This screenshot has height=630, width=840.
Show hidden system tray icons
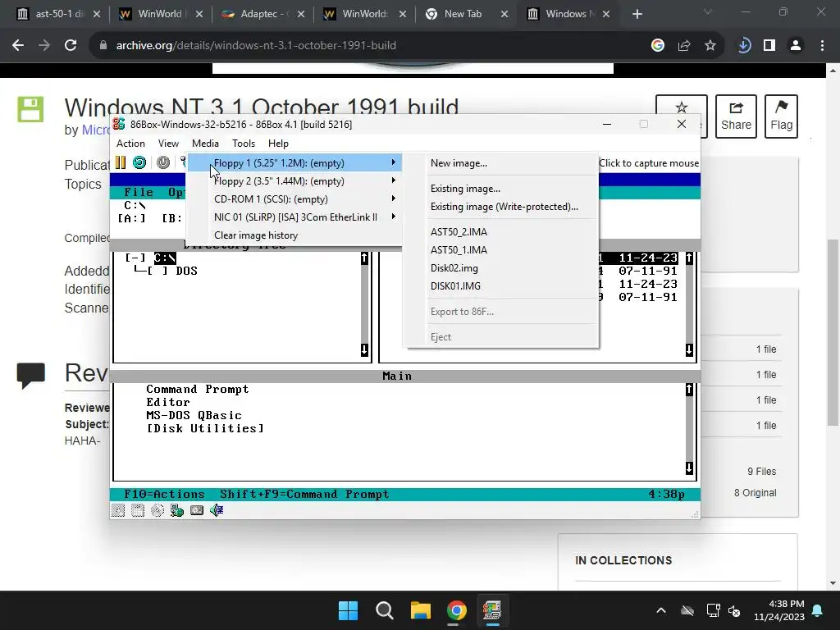661,610
